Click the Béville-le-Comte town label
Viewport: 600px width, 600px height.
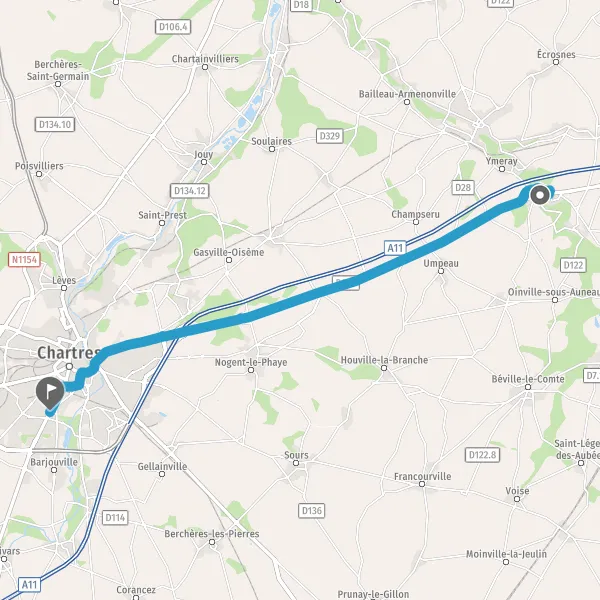coord(528,379)
